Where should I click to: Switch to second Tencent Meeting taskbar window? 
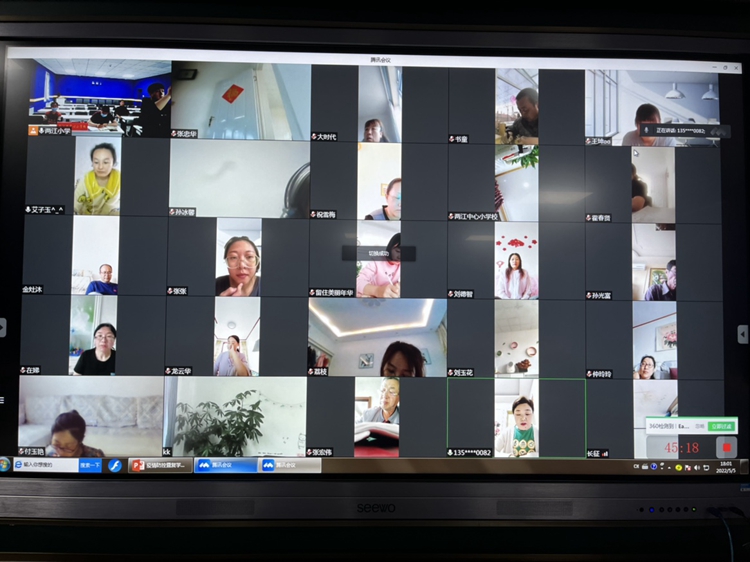point(290,465)
